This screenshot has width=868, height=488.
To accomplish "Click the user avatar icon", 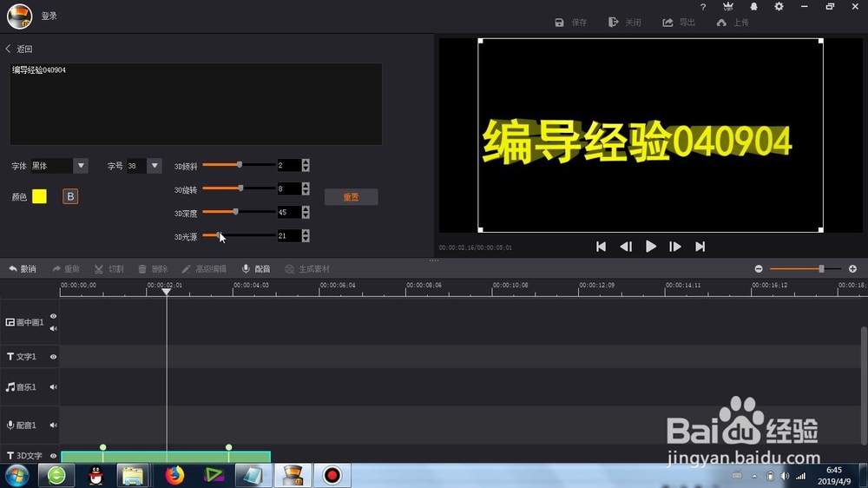I will (x=19, y=16).
